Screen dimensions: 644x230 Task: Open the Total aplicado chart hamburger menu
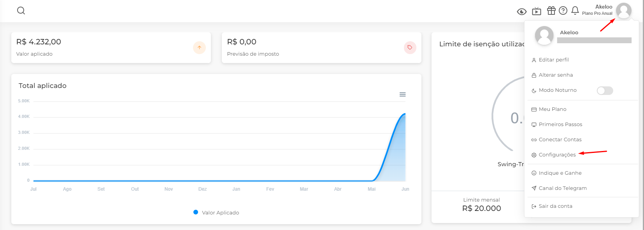[403, 95]
